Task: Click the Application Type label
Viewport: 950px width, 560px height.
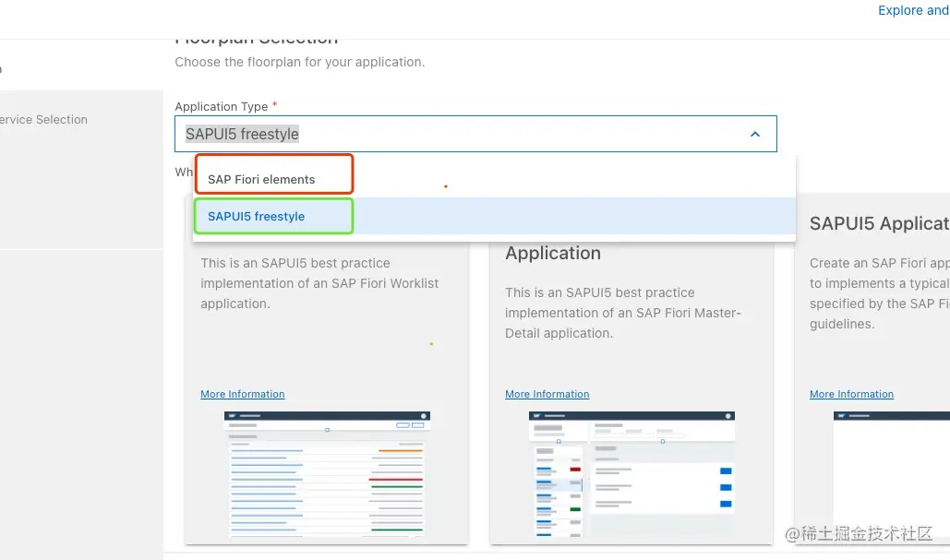Action: (222, 106)
